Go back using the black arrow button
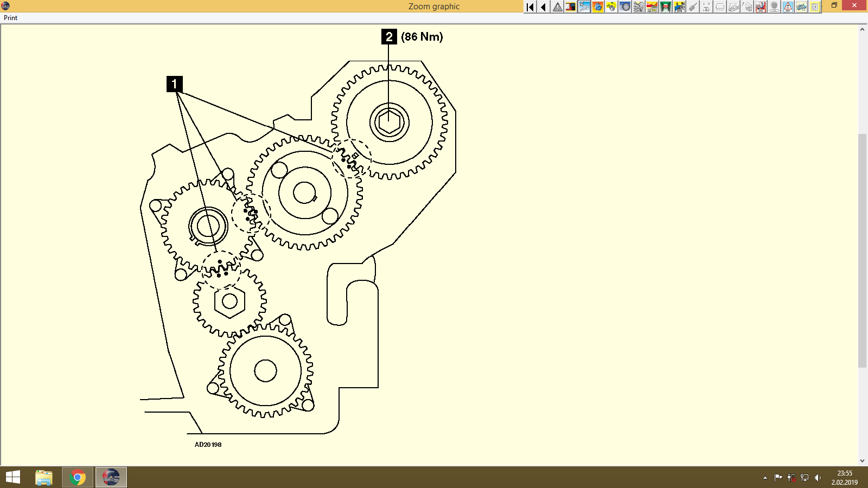868x488 pixels. tap(542, 7)
